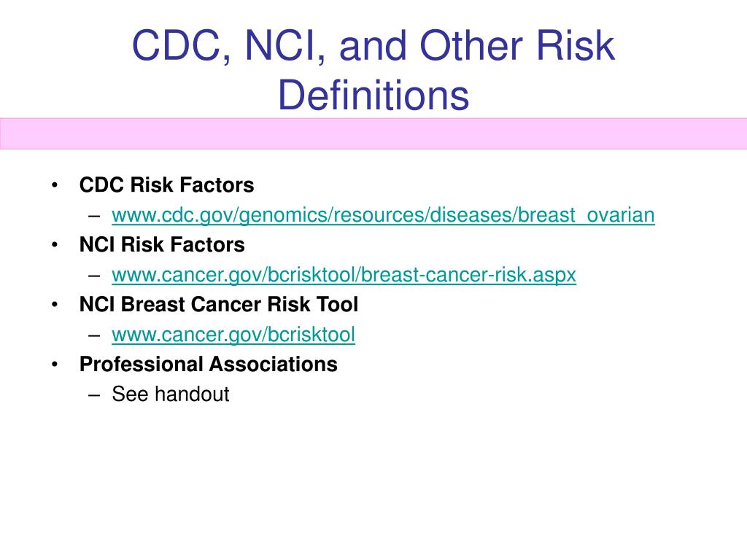Select 'NCI Breast Cancer Risk Tool' heading
The image size is (747, 560).
(x=219, y=304)
